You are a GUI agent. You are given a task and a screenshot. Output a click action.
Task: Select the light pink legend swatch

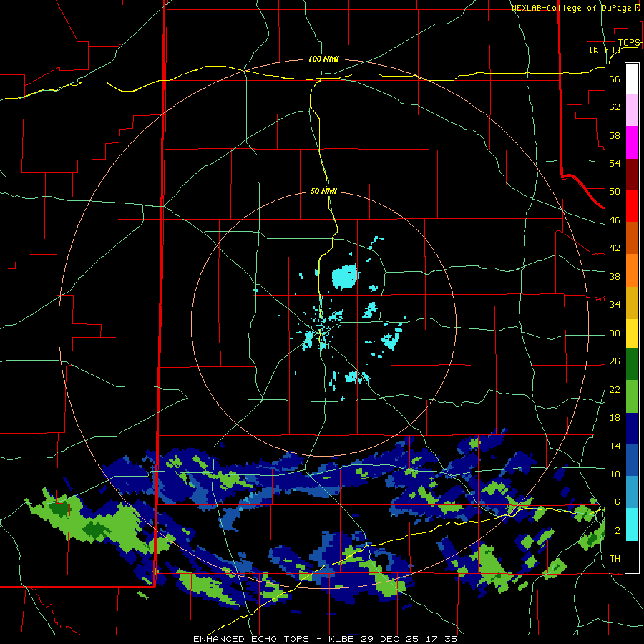[x=632, y=109]
